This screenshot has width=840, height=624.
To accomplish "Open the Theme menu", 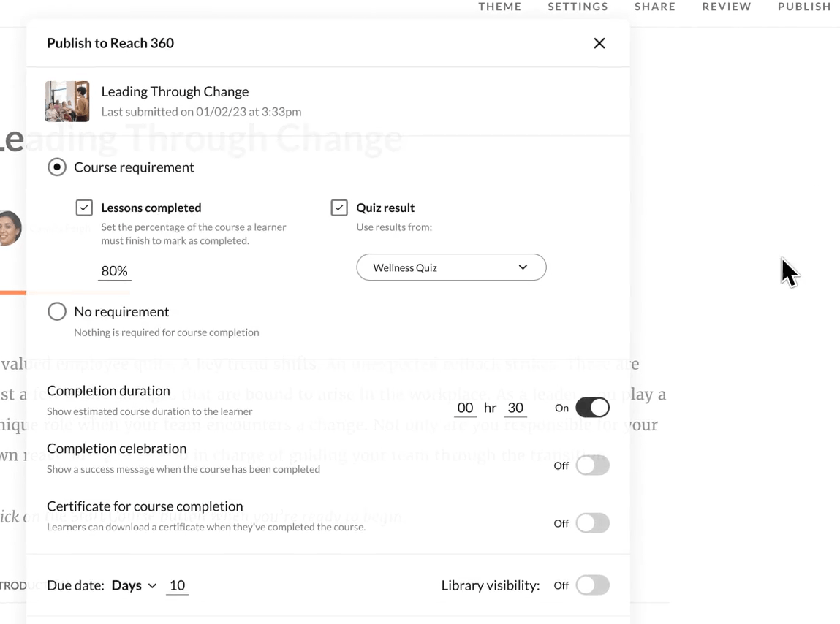I will click(x=500, y=7).
